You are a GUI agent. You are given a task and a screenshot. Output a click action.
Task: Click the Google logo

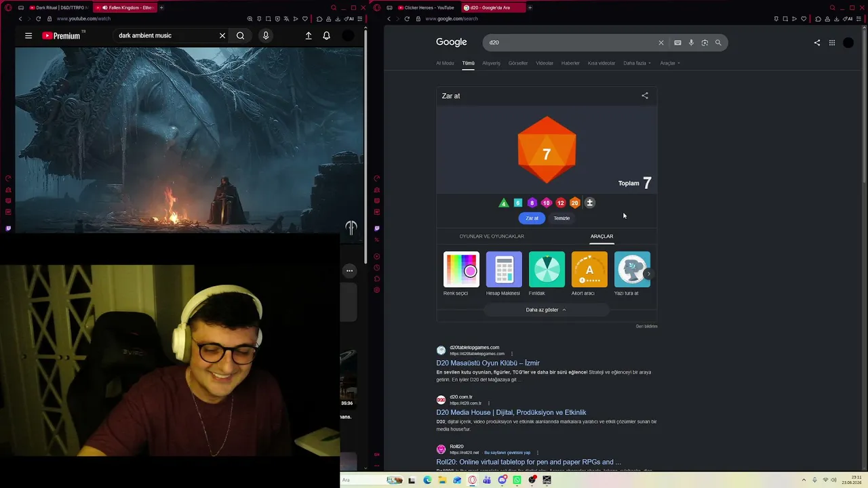[452, 42]
